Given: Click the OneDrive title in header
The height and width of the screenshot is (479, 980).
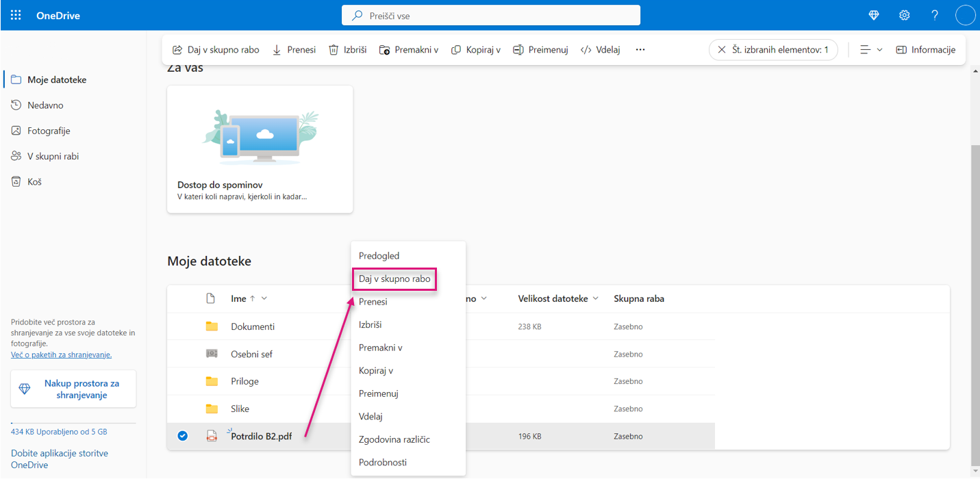Looking at the screenshot, I should (x=58, y=15).
